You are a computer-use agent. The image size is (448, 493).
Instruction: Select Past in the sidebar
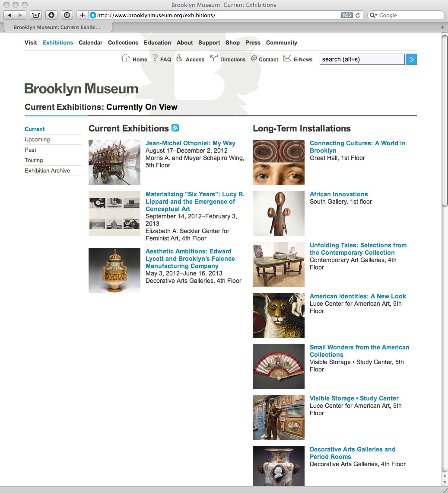tap(31, 150)
